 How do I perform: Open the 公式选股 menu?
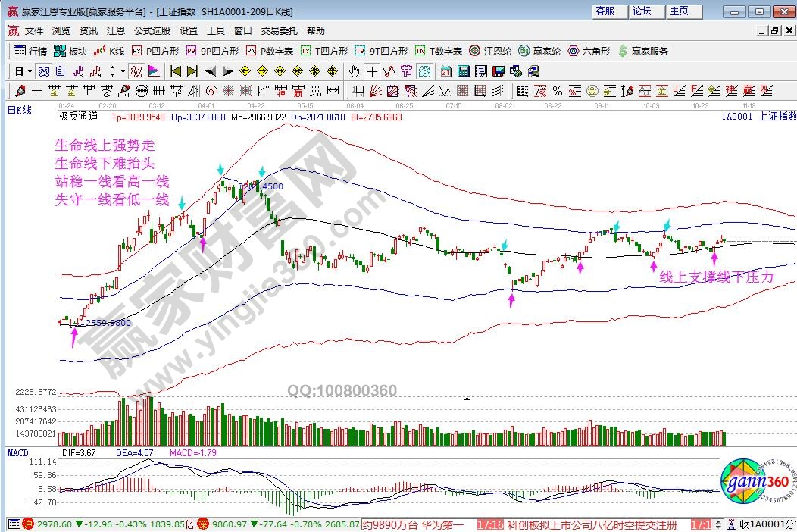(x=152, y=31)
